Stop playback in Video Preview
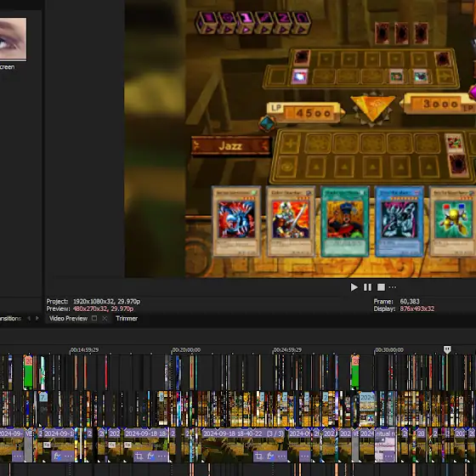The image size is (476, 476). pyautogui.click(x=381, y=287)
